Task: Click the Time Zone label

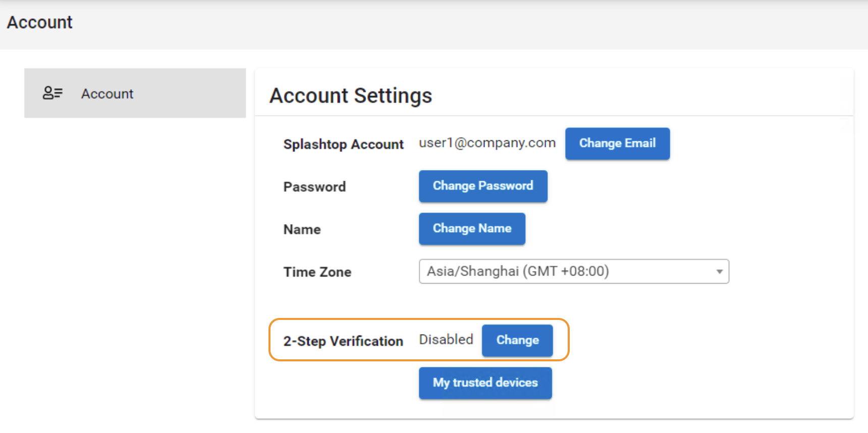Action: tap(317, 272)
